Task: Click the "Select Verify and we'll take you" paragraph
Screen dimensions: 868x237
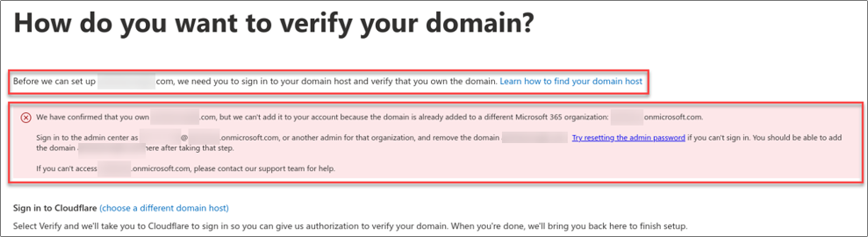Action: [202, 226]
